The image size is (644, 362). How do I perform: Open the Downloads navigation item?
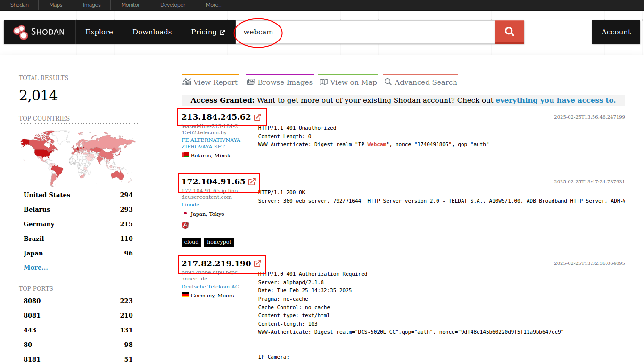[x=152, y=32]
